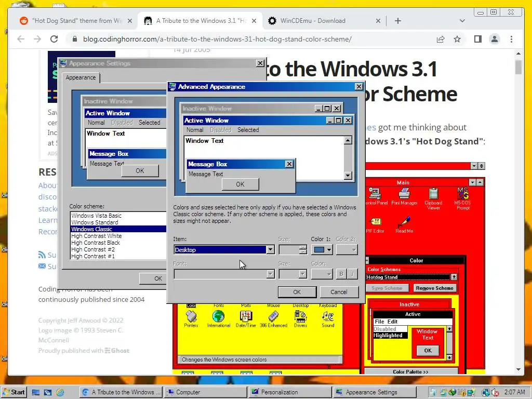
Task: Switch to Appearance Settings taskbar button
Action: (375, 392)
